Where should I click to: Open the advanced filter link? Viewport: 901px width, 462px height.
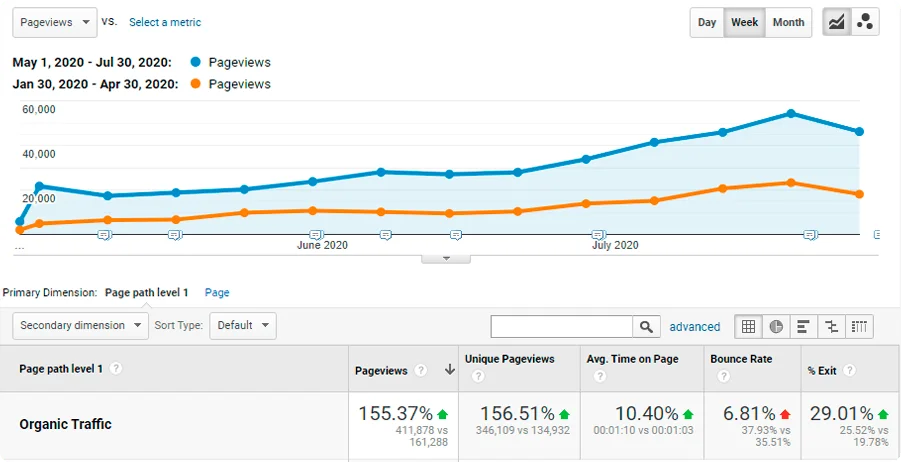click(694, 327)
